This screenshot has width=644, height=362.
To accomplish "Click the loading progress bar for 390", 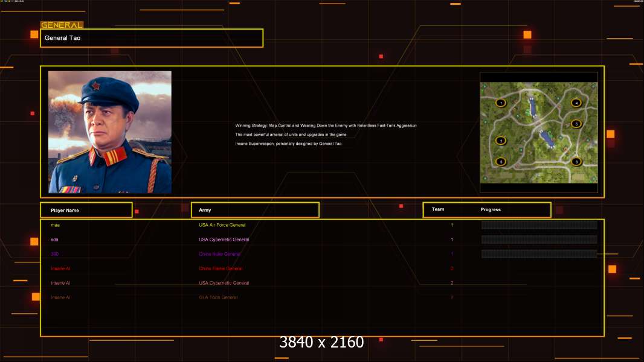I will (539, 254).
